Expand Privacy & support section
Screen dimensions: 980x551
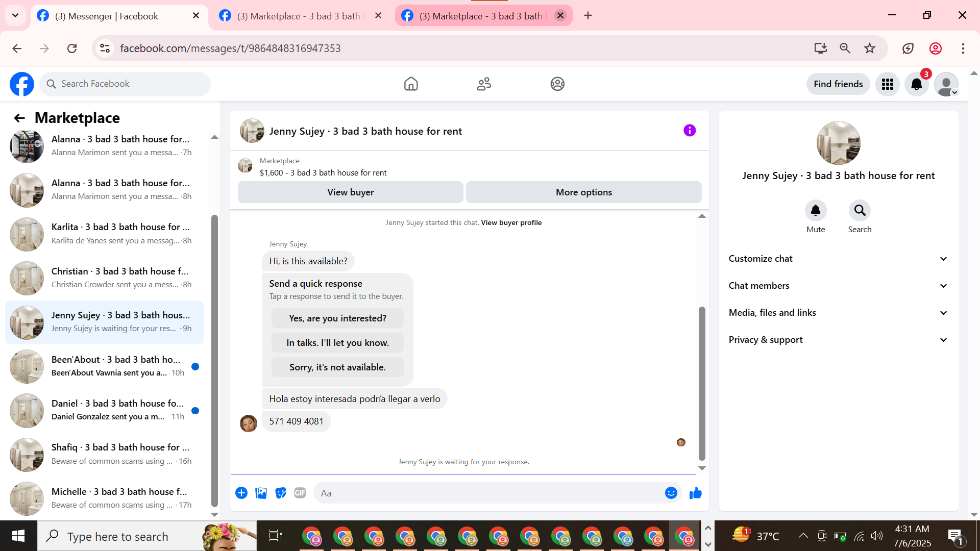[x=839, y=340]
